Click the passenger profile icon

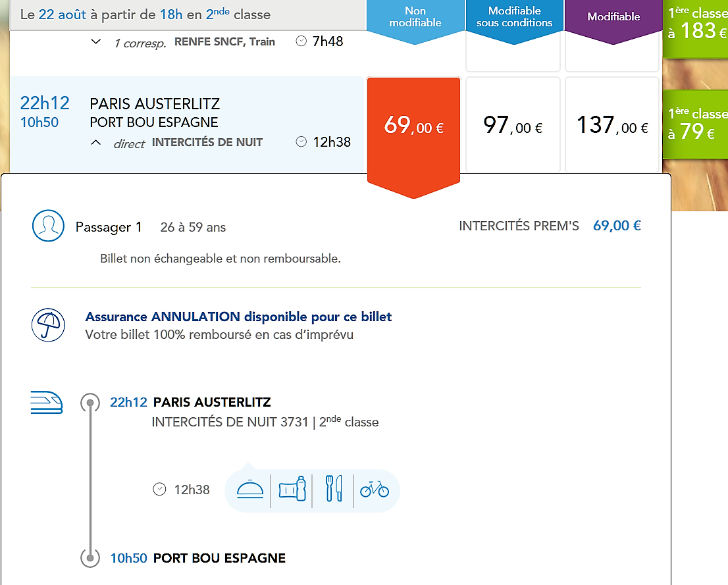click(x=48, y=226)
